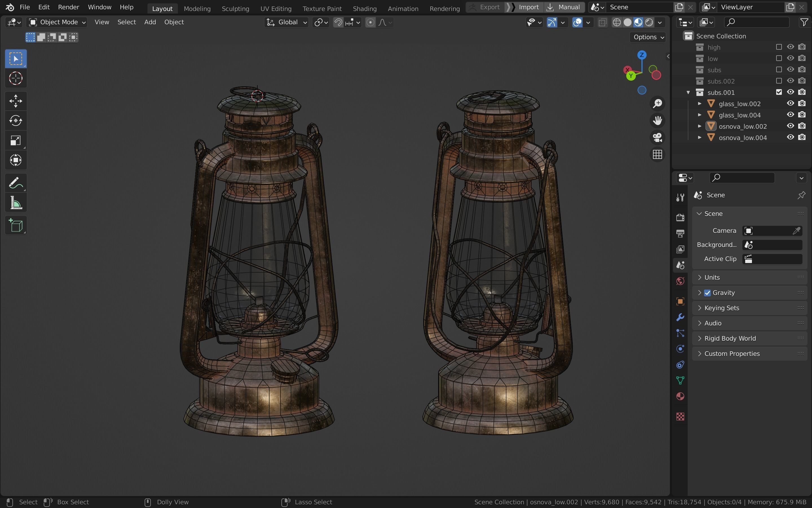Open the shading options dropdown arrow
Viewport: 812px width, 508px height.
click(x=660, y=23)
